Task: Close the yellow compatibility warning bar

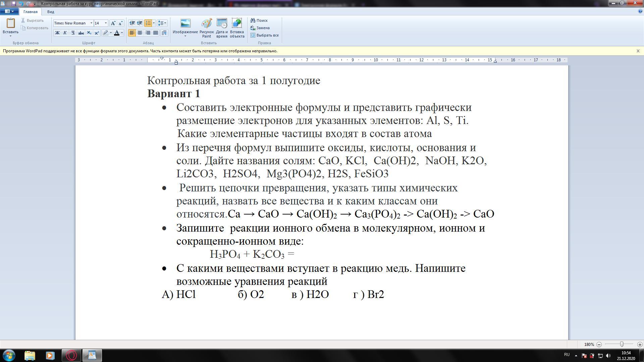Action: [x=638, y=51]
